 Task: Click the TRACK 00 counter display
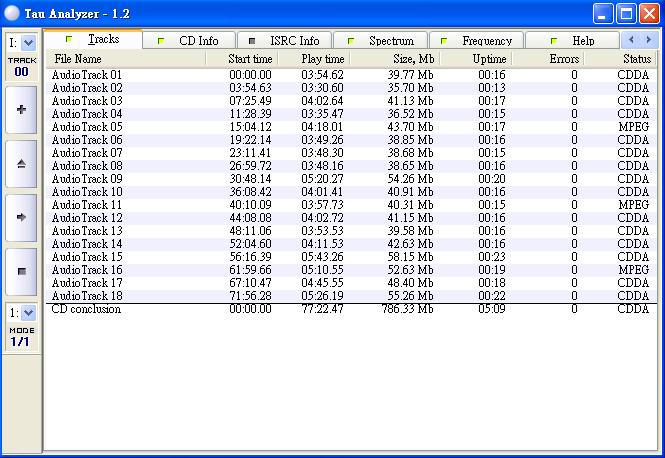pos(22,67)
